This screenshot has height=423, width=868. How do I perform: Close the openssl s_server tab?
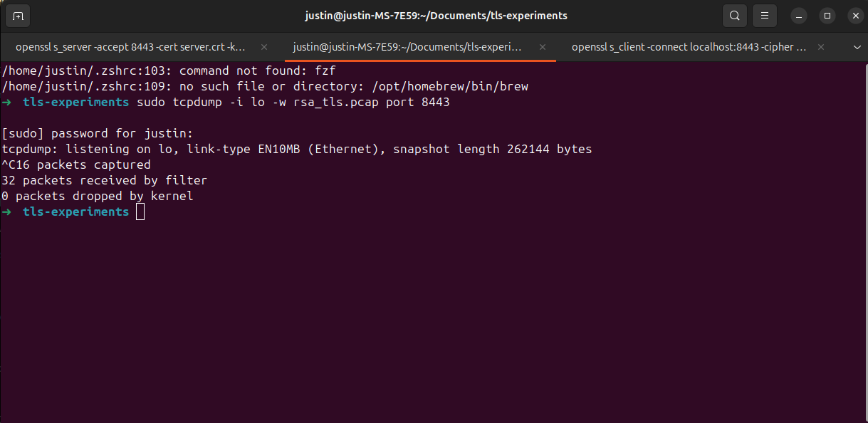264,47
